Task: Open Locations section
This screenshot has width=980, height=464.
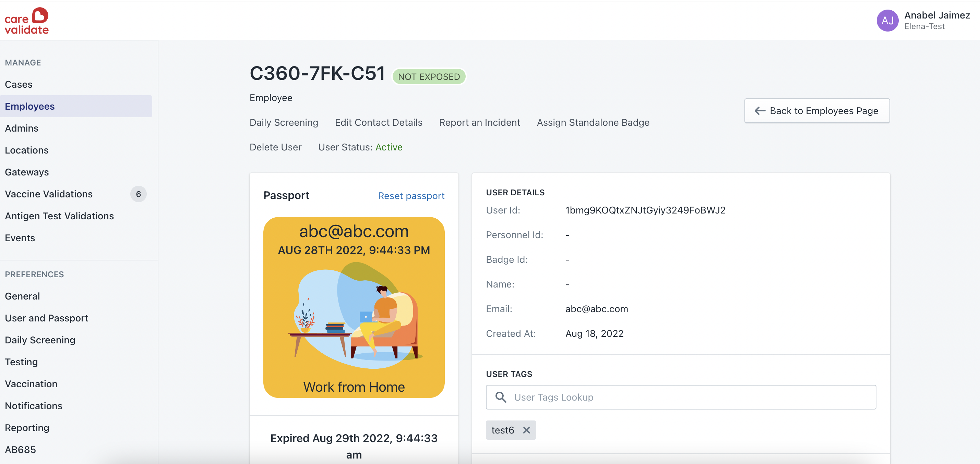Action: coord(27,150)
